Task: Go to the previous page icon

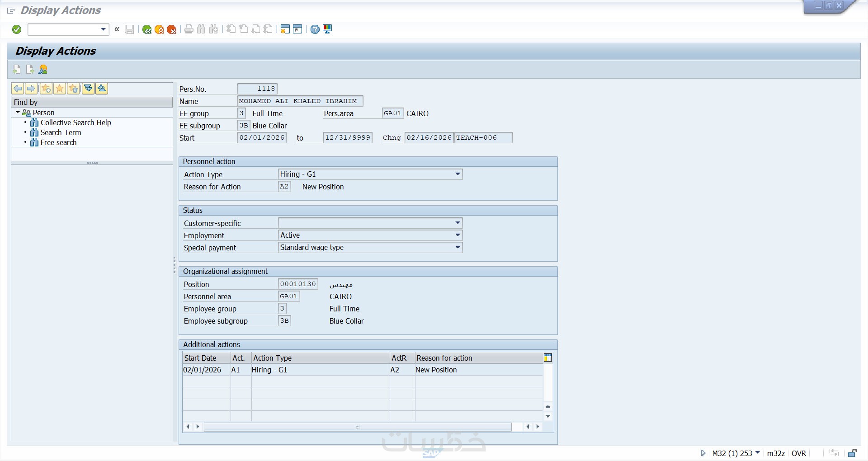Action: [x=243, y=29]
